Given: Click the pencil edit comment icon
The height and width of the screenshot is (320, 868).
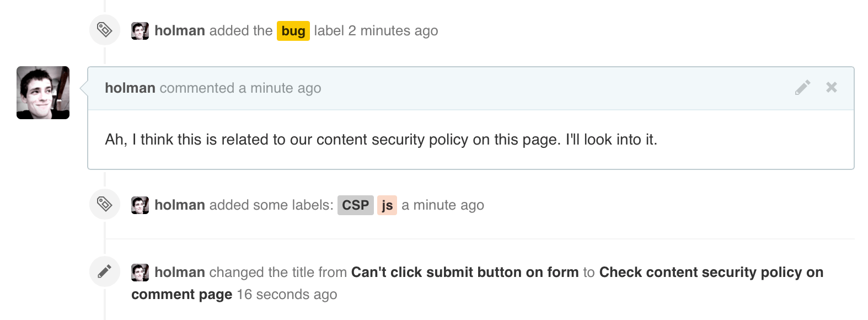Looking at the screenshot, I should [803, 87].
